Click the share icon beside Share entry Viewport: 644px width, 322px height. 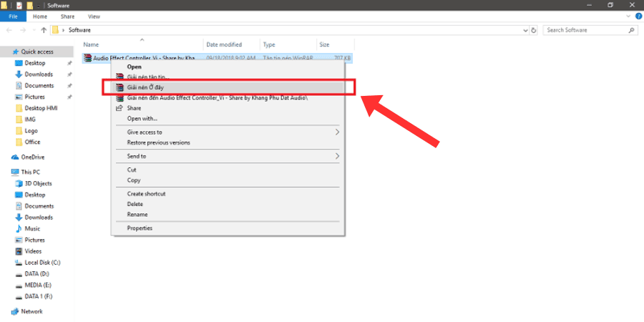[x=119, y=108]
